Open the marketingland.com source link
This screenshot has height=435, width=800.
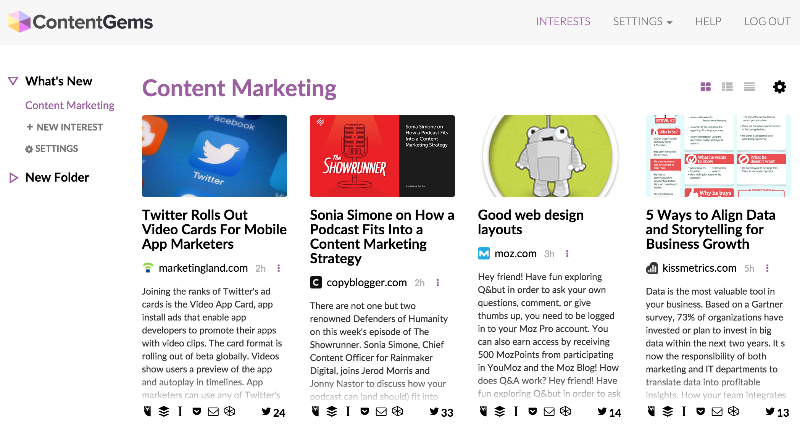pos(203,268)
